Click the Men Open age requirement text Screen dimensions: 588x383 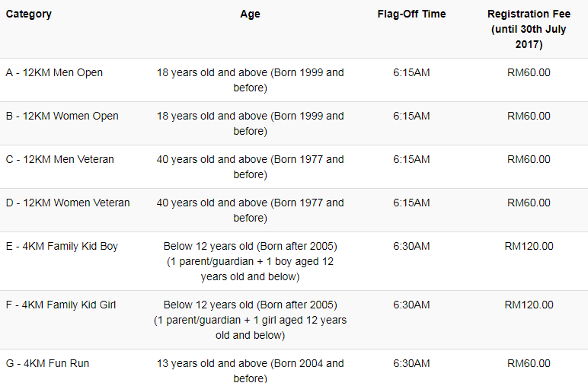click(x=250, y=80)
